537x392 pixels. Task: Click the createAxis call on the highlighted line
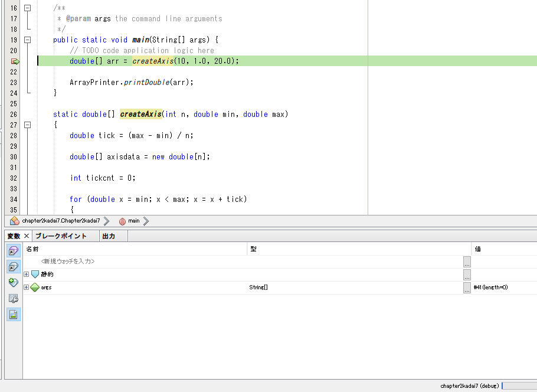[x=153, y=61]
